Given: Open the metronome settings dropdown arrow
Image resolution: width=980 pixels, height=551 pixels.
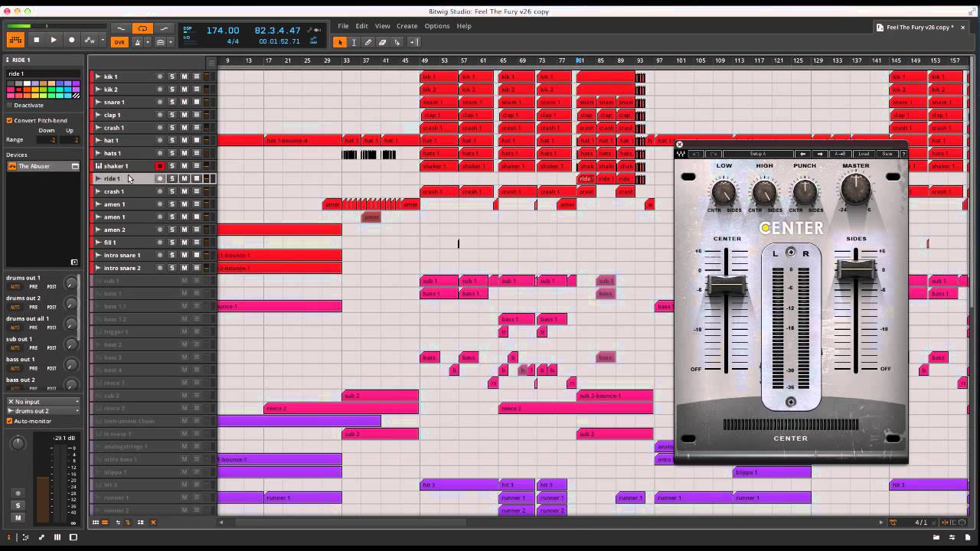Looking at the screenshot, I should point(147,42).
